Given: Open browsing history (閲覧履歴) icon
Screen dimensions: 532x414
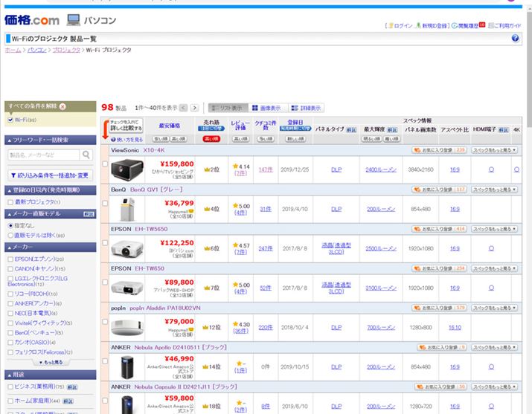Looking at the screenshot, I should tap(467, 25).
